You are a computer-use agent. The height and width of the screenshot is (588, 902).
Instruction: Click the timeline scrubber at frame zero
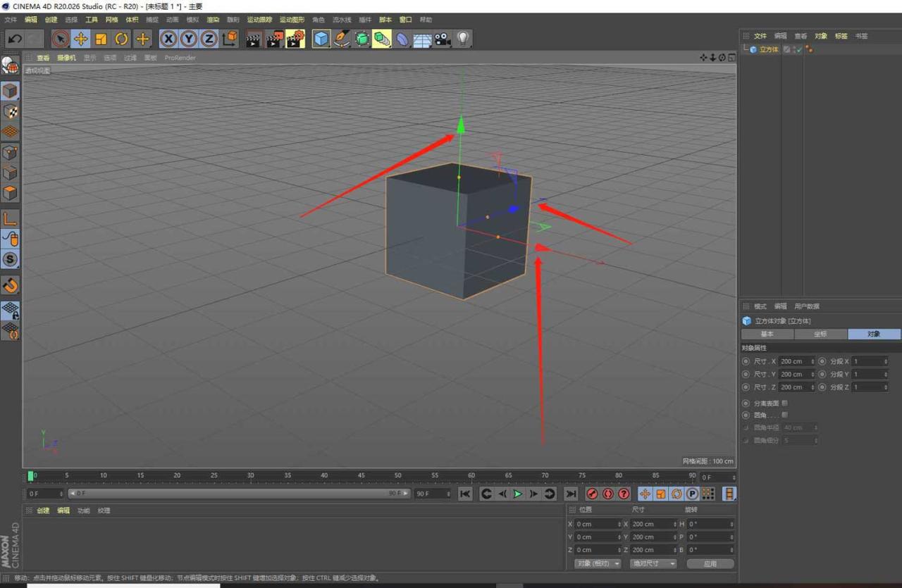coord(30,475)
